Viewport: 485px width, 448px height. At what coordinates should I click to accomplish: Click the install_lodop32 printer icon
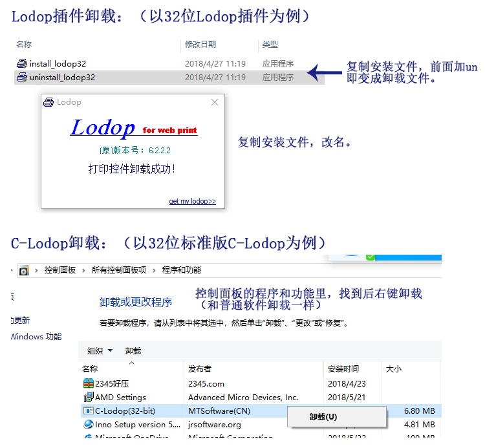21,64
